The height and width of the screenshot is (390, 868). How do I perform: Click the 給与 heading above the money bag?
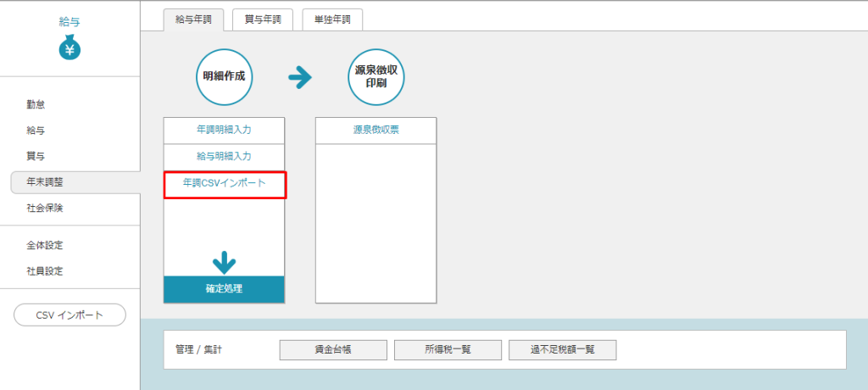pyautogui.click(x=70, y=21)
